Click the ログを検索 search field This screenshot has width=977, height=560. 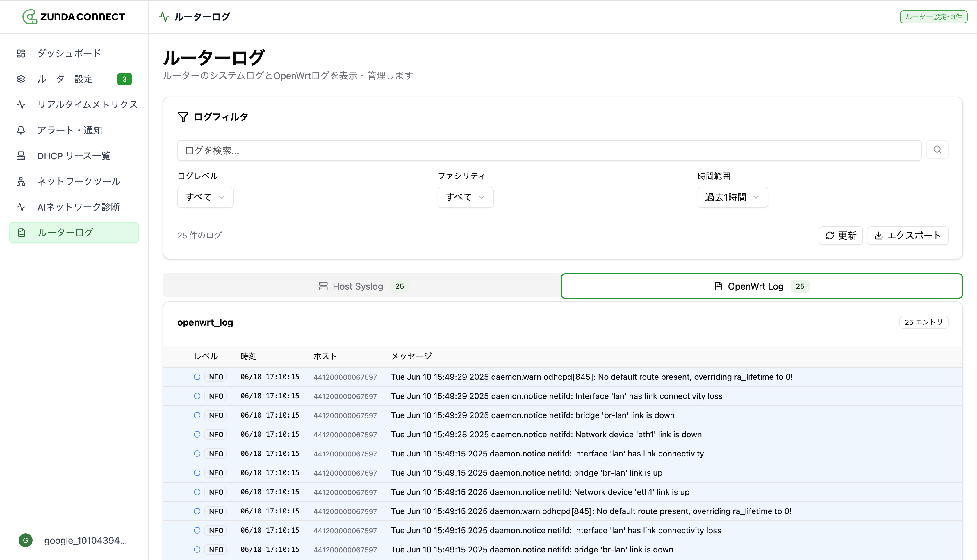(x=549, y=150)
